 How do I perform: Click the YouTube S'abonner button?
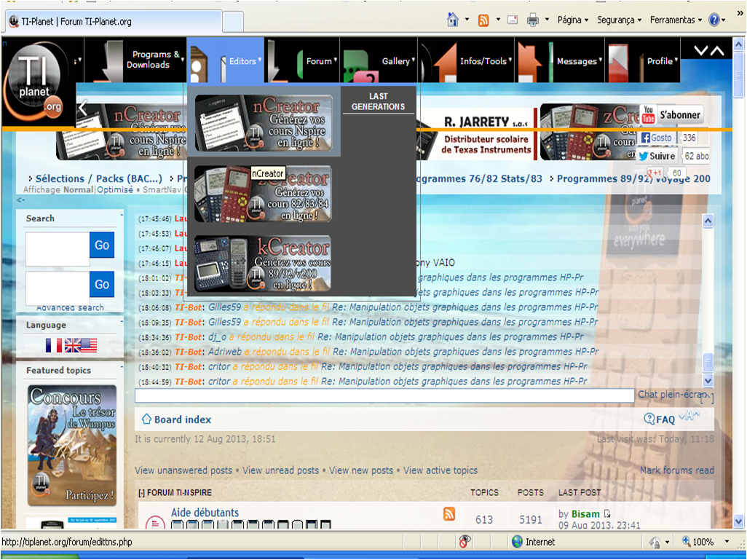point(671,115)
